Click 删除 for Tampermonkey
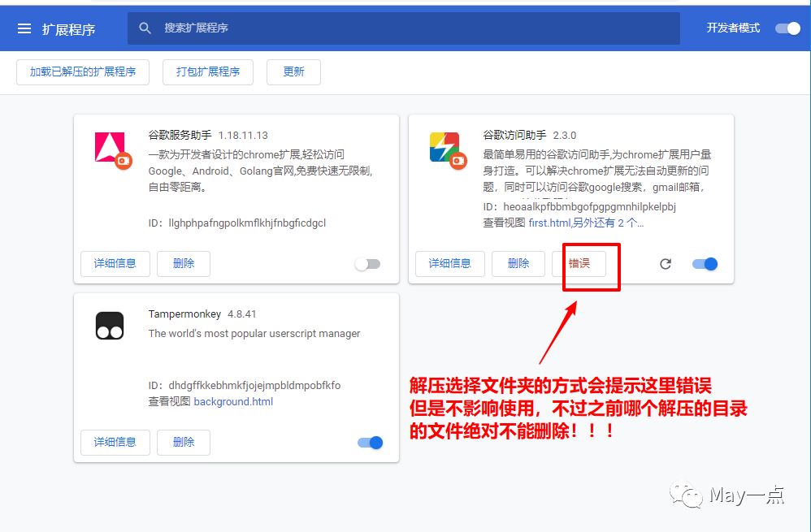811x532 pixels. pyautogui.click(x=184, y=443)
